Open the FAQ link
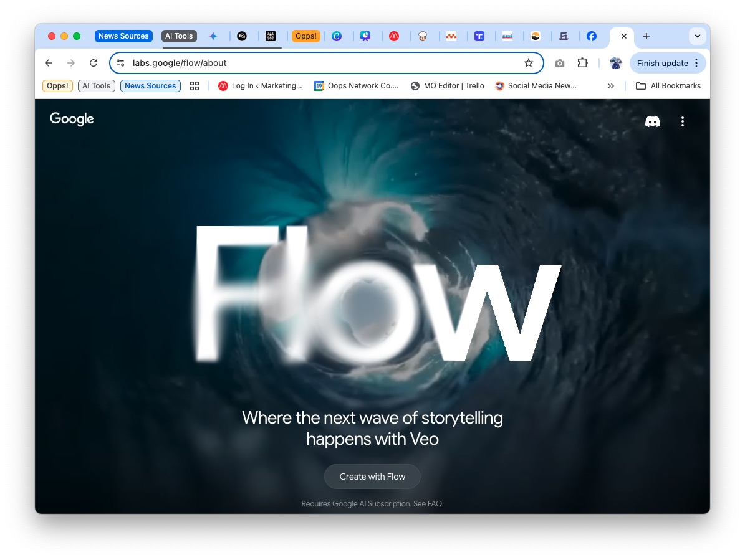This screenshot has height=560, width=745. 435,504
